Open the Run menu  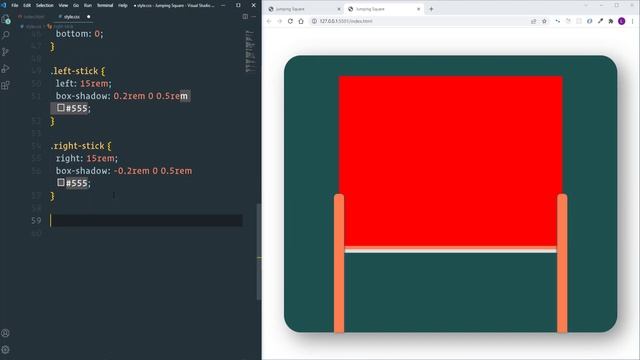click(x=88, y=5)
